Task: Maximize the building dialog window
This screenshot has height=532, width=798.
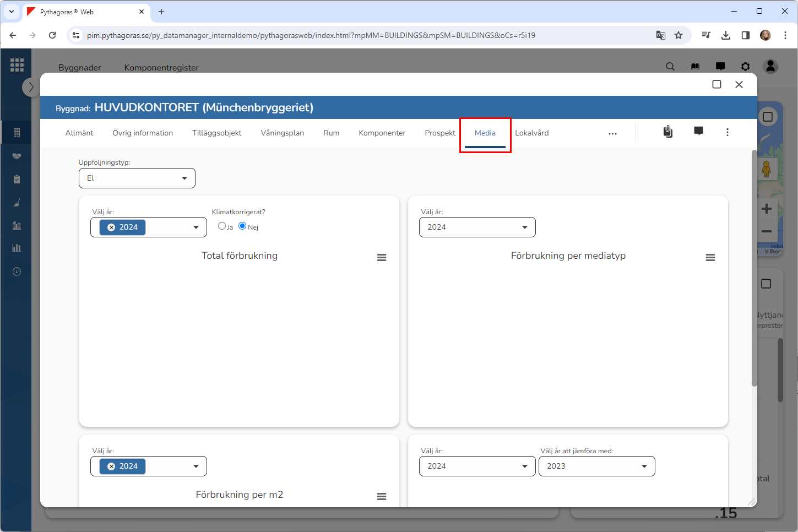Action: pyautogui.click(x=716, y=84)
